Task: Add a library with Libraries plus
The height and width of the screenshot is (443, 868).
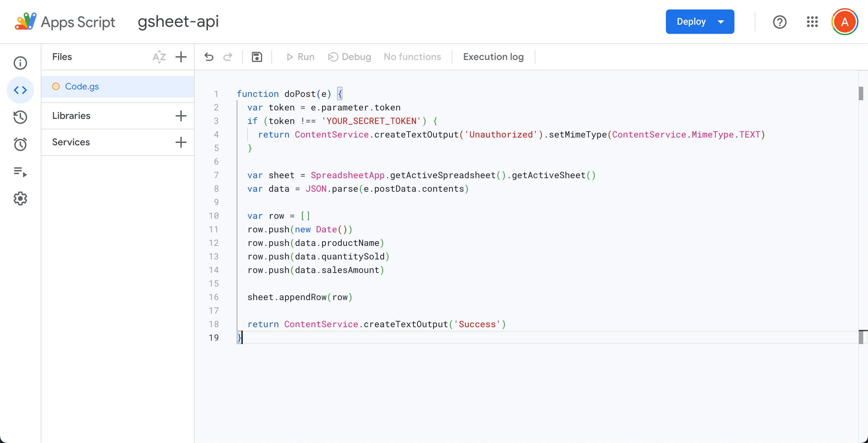Action: tap(181, 116)
